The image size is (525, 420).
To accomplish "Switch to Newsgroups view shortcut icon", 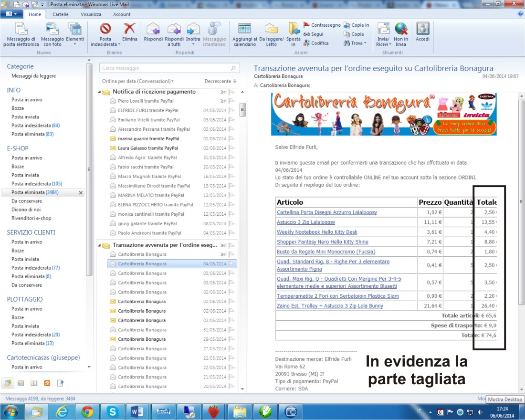I will (x=60, y=383).
